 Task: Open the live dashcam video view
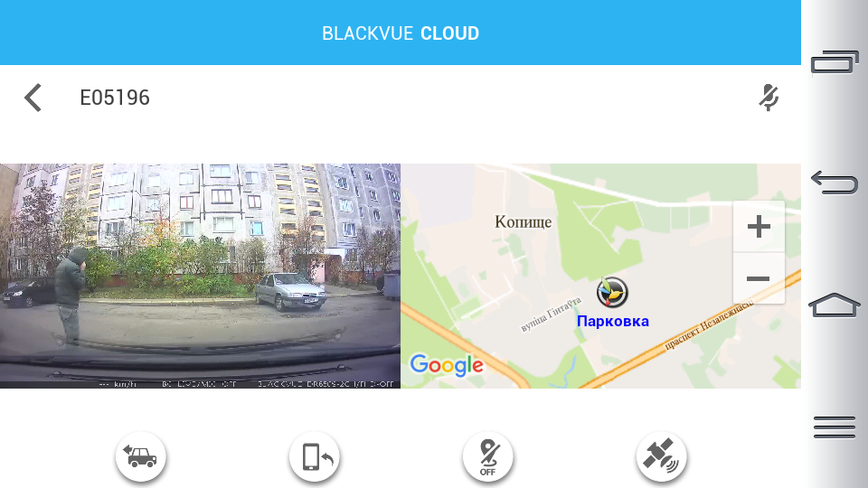tap(200, 276)
